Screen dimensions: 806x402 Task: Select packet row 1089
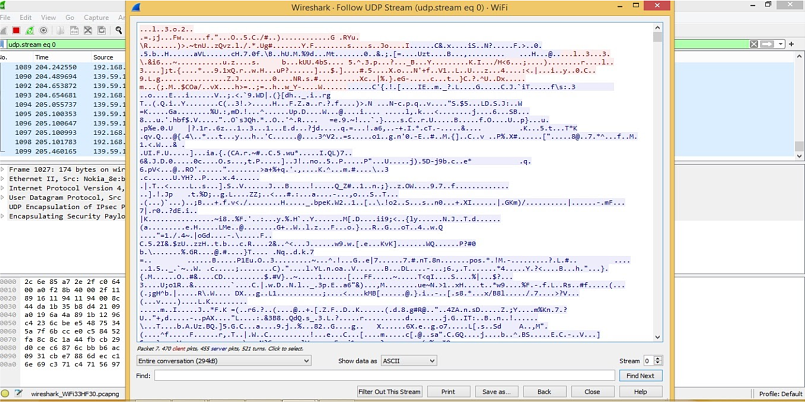point(63,67)
